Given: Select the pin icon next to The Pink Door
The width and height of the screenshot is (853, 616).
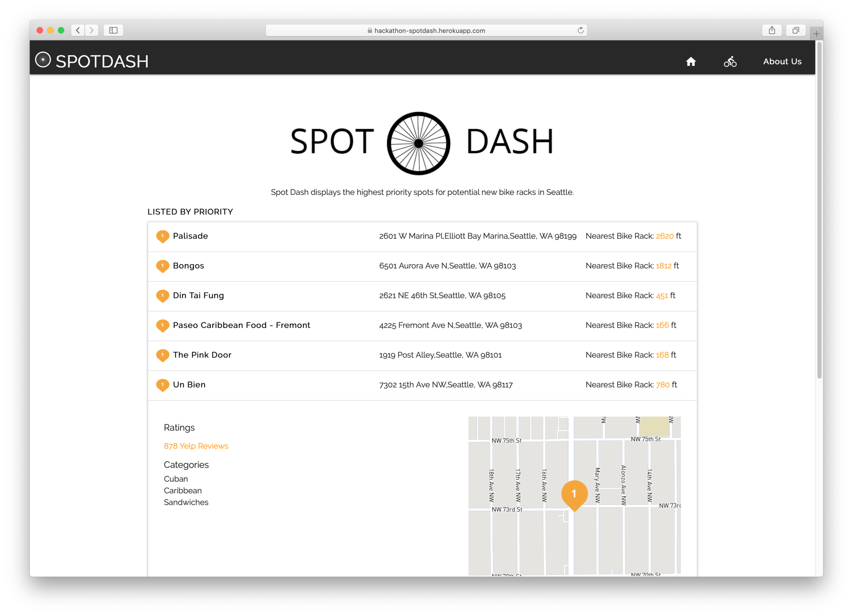Looking at the screenshot, I should tap(162, 355).
